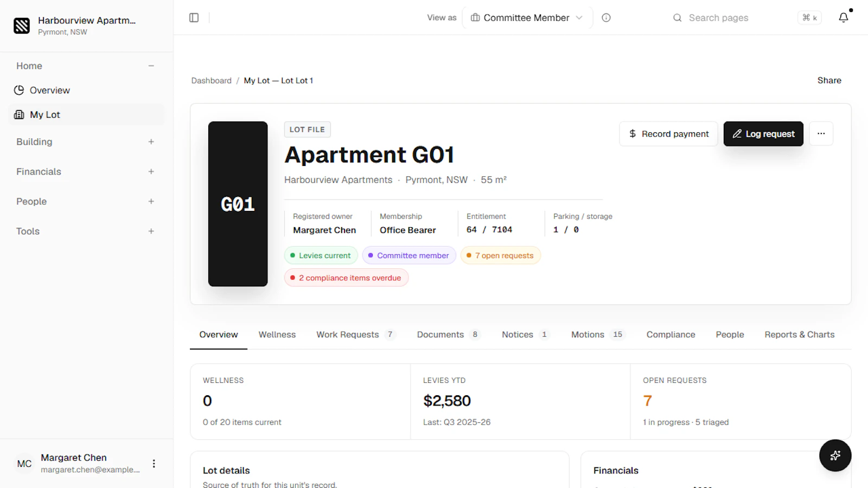Click the G01 lot thumbnail
The width and height of the screenshot is (868, 488).
tap(238, 204)
